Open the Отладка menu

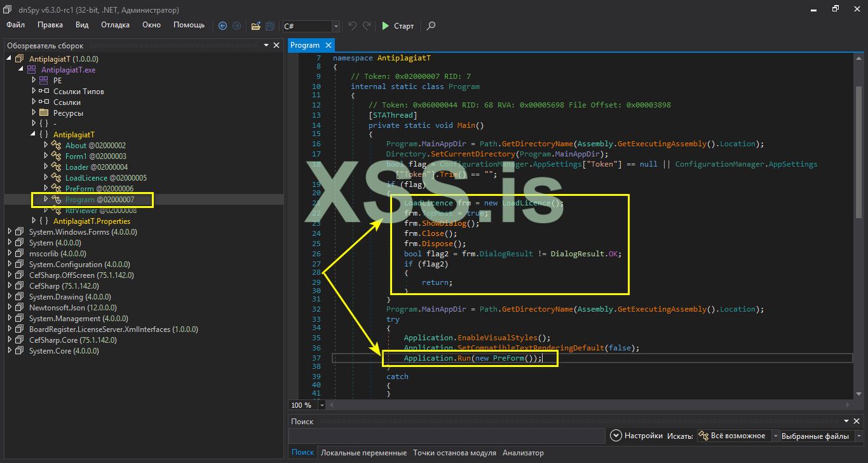115,25
